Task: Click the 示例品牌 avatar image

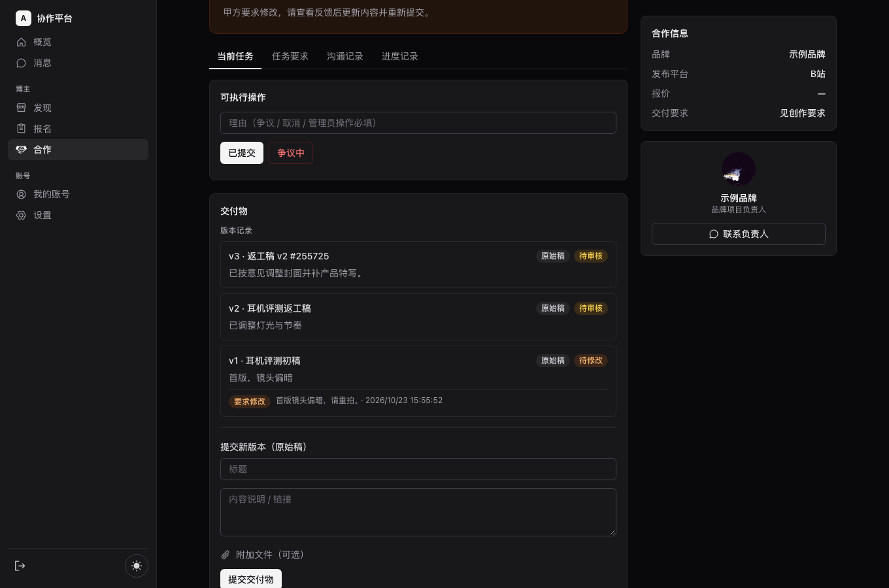Action: click(739, 169)
